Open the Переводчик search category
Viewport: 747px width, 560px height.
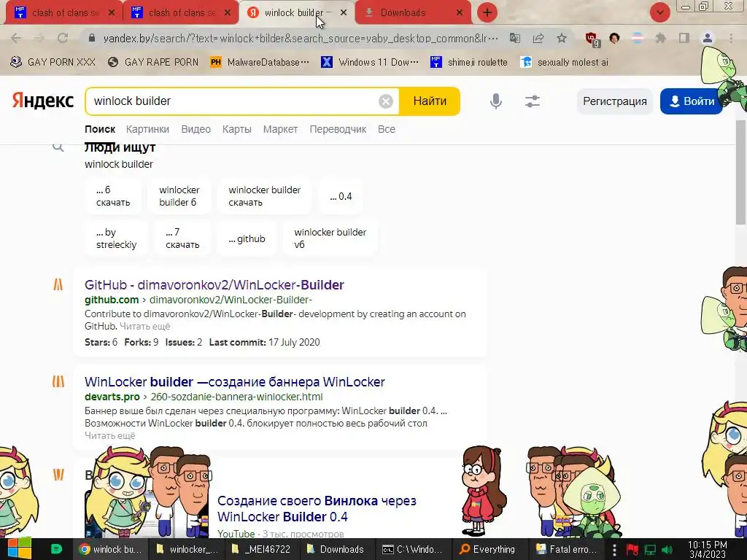(x=338, y=129)
